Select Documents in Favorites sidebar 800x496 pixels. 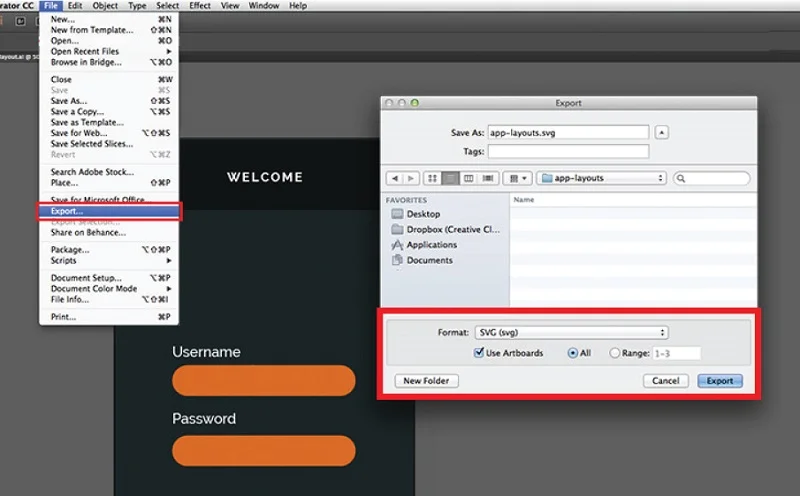click(x=422, y=260)
